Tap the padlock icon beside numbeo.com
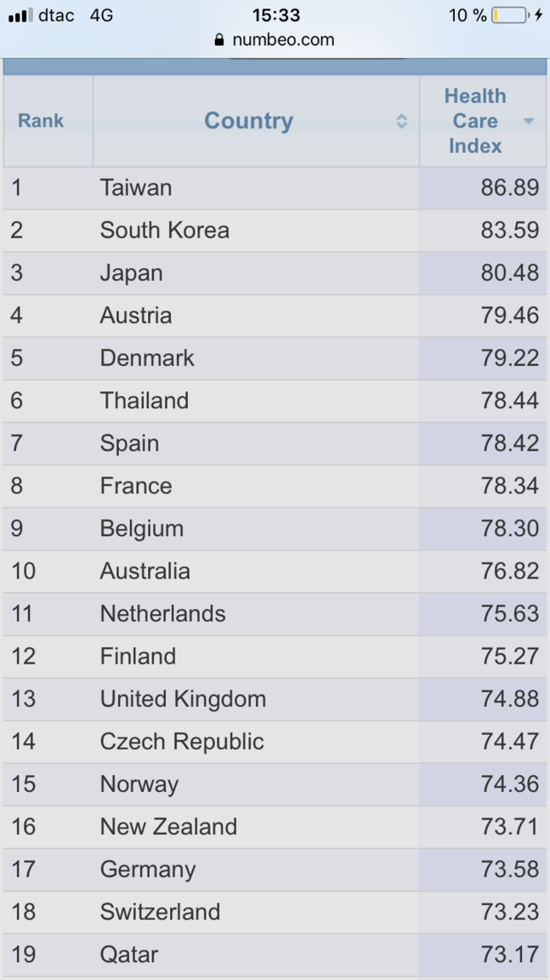The height and width of the screenshot is (980, 550). tap(218, 40)
